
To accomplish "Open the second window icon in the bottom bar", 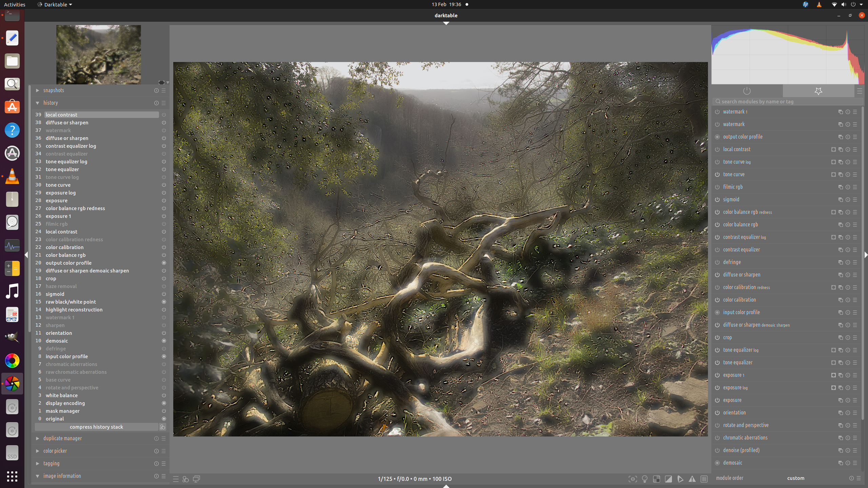I will pyautogui.click(x=196, y=479).
